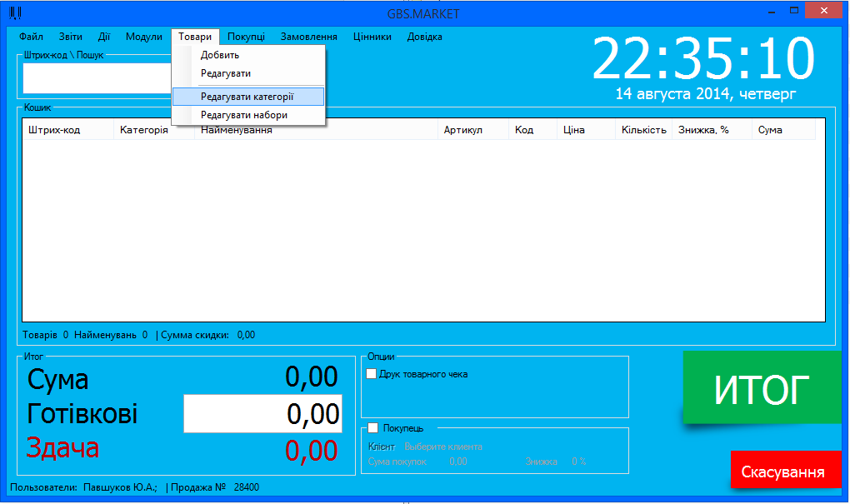Open the Замовлення menu
The image size is (850, 504).
(309, 37)
